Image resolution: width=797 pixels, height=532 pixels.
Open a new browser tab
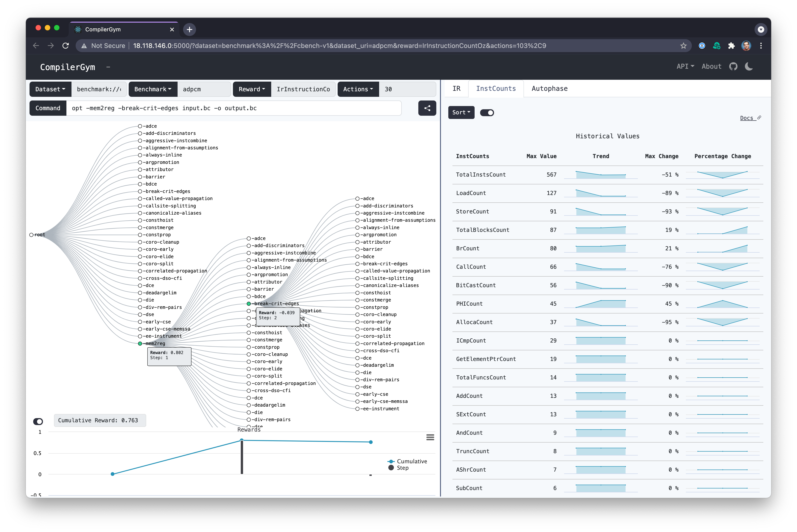click(189, 30)
